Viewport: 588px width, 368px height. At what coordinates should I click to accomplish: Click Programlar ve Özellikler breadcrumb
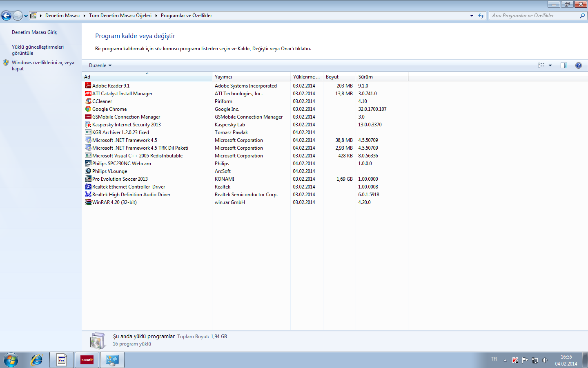click(x=186, y=16)
